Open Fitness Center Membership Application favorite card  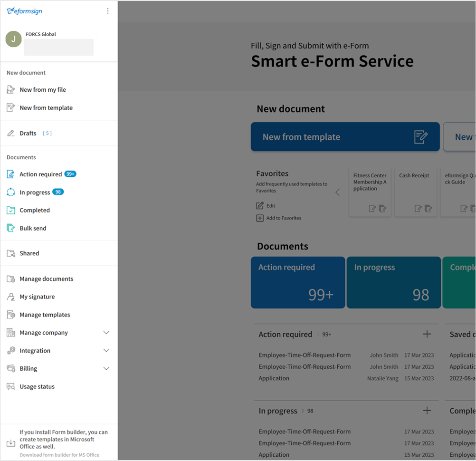[x=370, y=192]
